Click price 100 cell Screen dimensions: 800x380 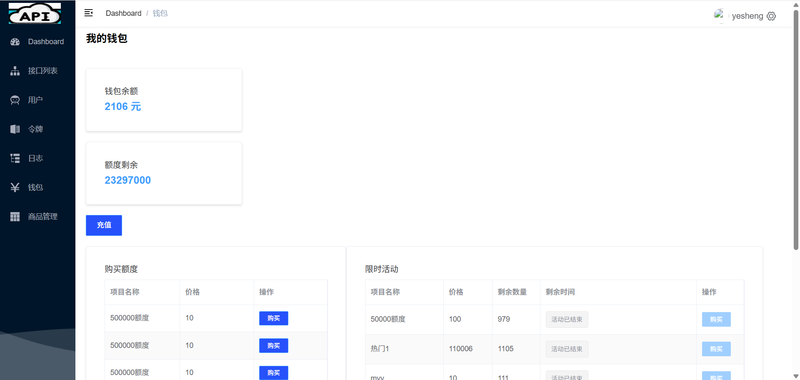468,319
